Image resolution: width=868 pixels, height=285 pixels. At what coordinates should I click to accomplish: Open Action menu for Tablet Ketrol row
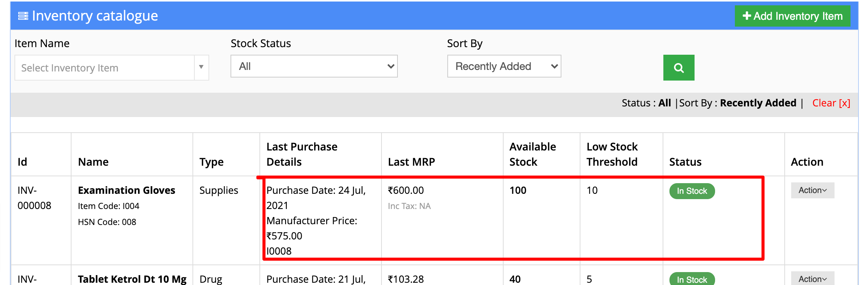(x=812, y=279)
